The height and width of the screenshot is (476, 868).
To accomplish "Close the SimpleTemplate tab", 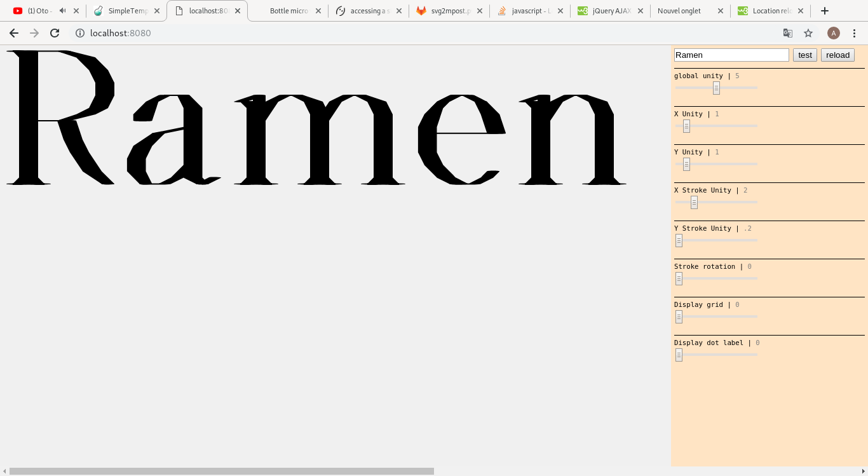I will (x=157, y=11).
